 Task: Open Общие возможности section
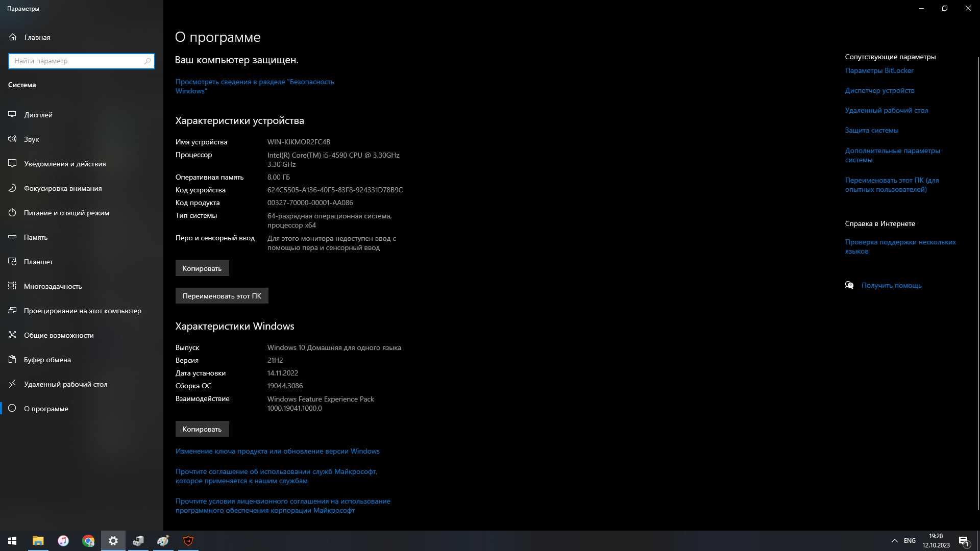(x=82, y=335)
